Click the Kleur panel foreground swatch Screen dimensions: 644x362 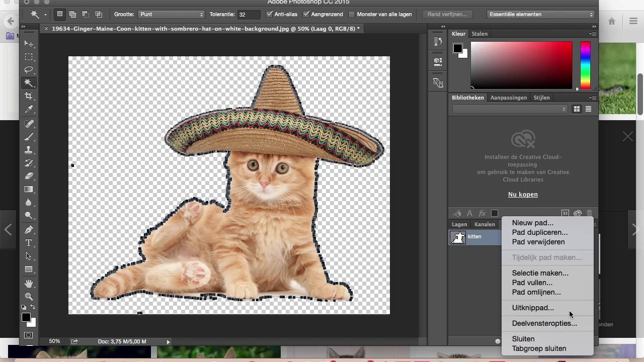[457, 48]
